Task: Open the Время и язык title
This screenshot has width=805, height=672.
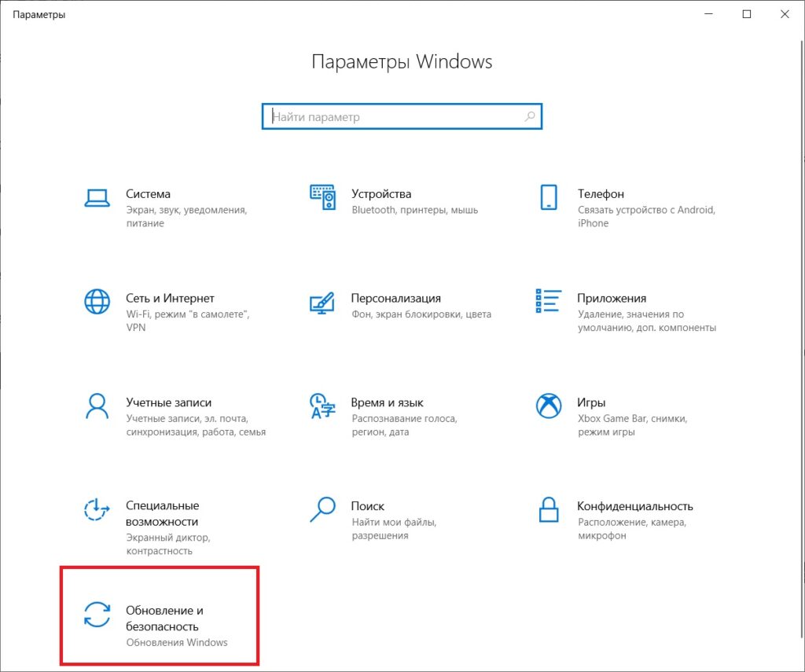Action: point(387,402)
